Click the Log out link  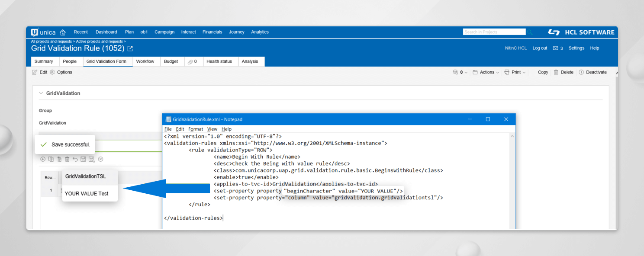pos(540,48)
